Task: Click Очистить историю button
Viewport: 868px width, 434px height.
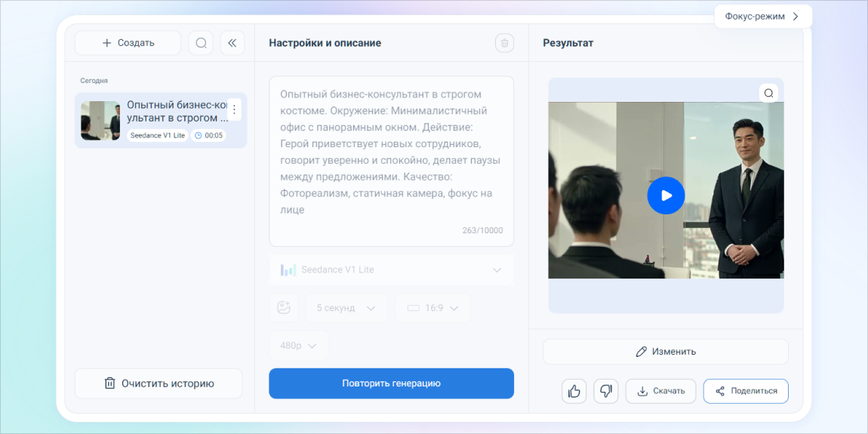Action: (159, 383)
